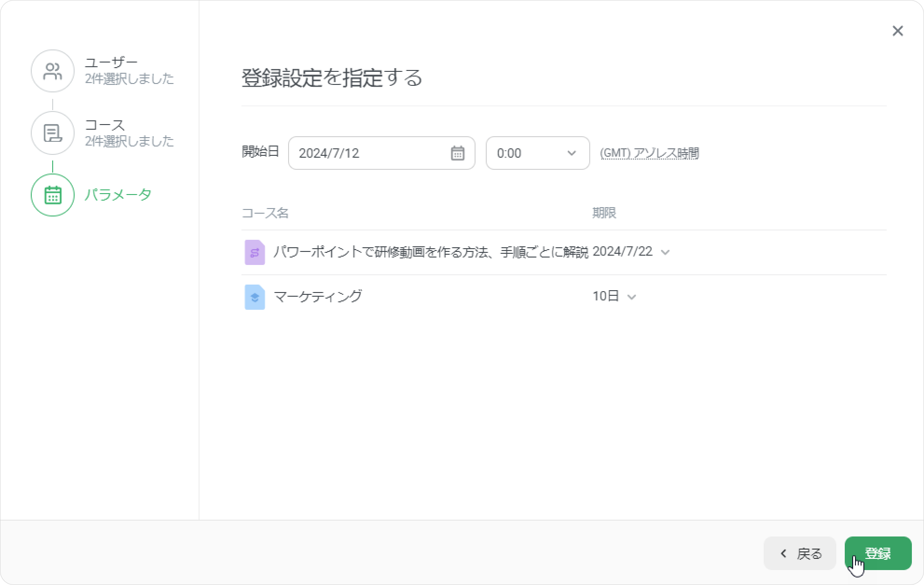The width and height of the screenshot is (924, 585).
Task: Open the 0:00 start time dropdown
Action: click(x=538, y=153)
